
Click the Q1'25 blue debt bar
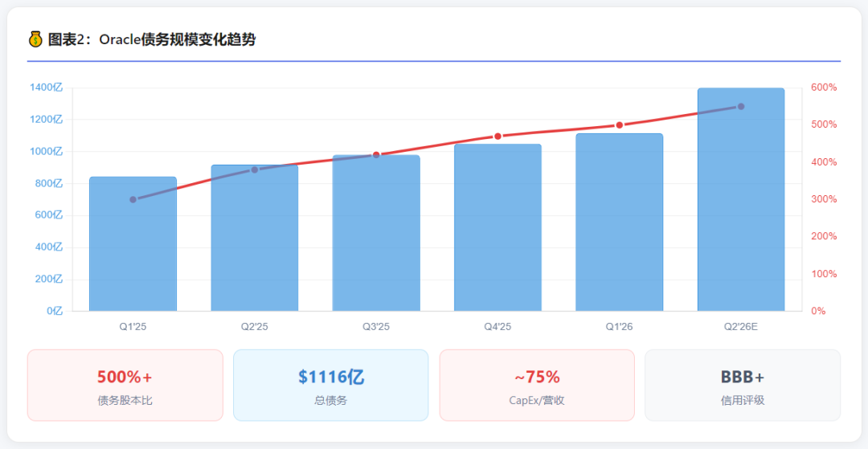tap(133, 244)
